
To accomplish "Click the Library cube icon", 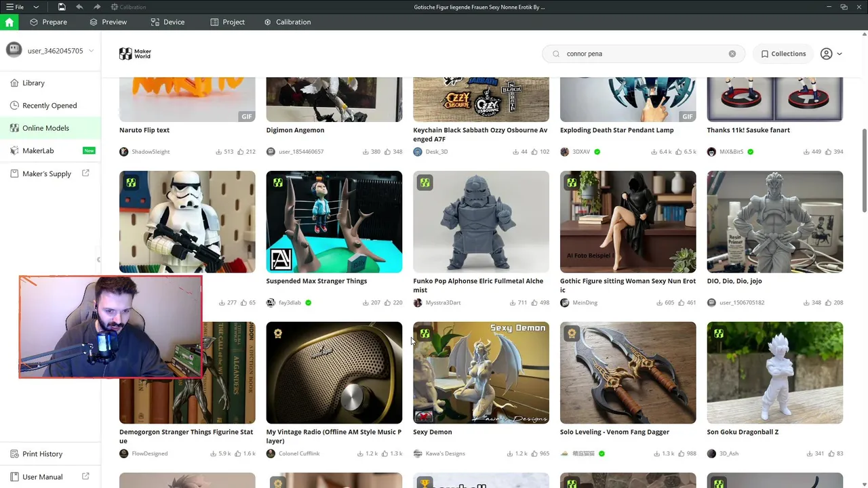I will 15,83.
